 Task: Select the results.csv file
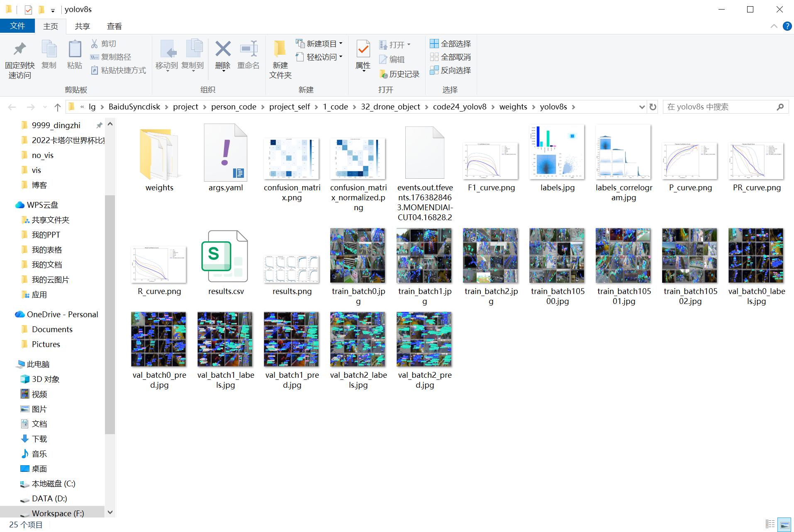click(x=226, y=263)
